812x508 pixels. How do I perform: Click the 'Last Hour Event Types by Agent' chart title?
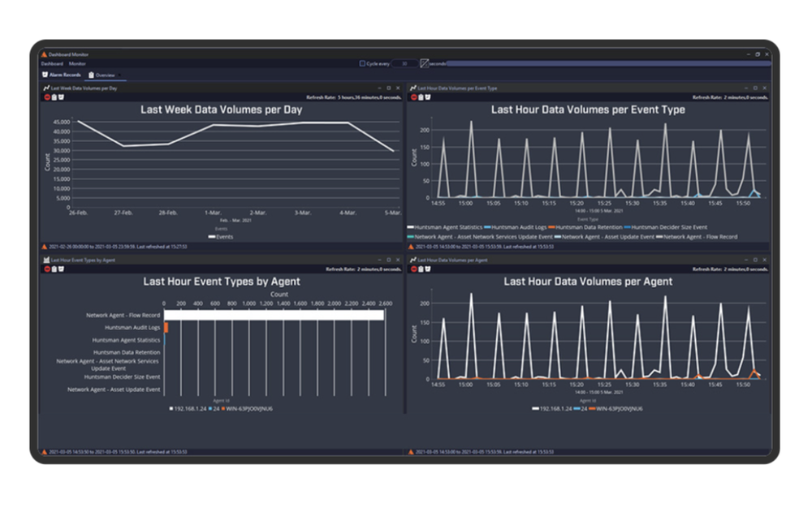click(x=221, y=282)
